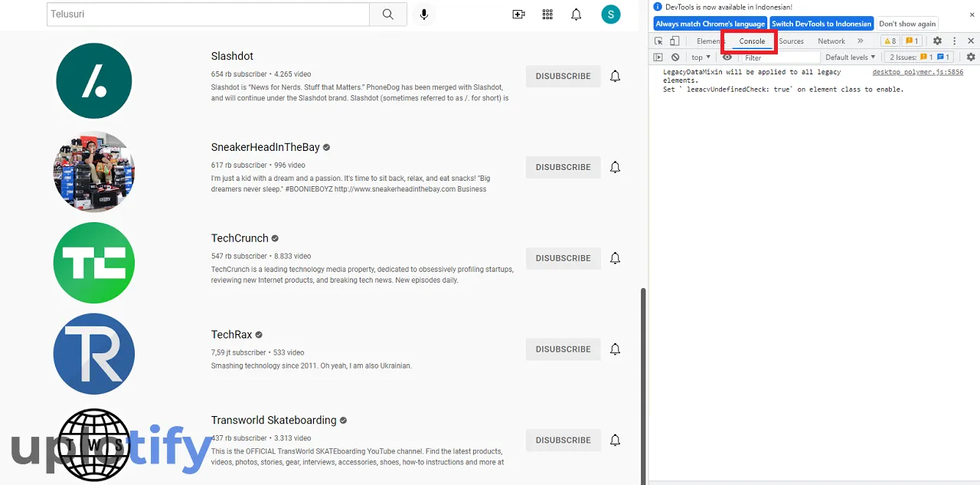This screenshot has height=485, width=980.
Task: Start voice search with microphone icon
Action: (x=423, y=15)
